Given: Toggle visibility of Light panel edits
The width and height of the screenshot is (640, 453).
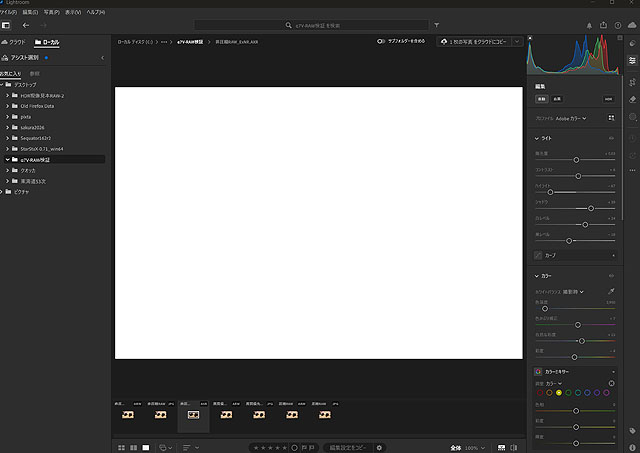Looking at the screenshot, I should pos(611,138).
